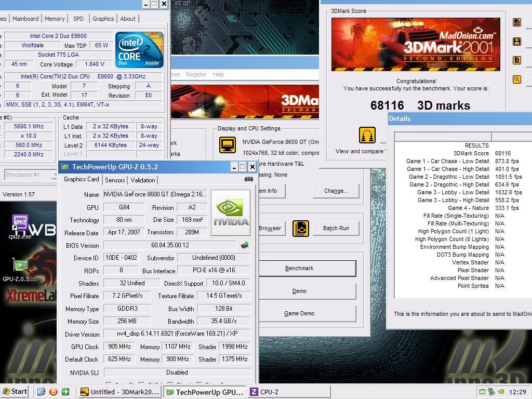532x399 pixels.
Task: Click the green arrow quick launch icon
Action: coord(65,392)
